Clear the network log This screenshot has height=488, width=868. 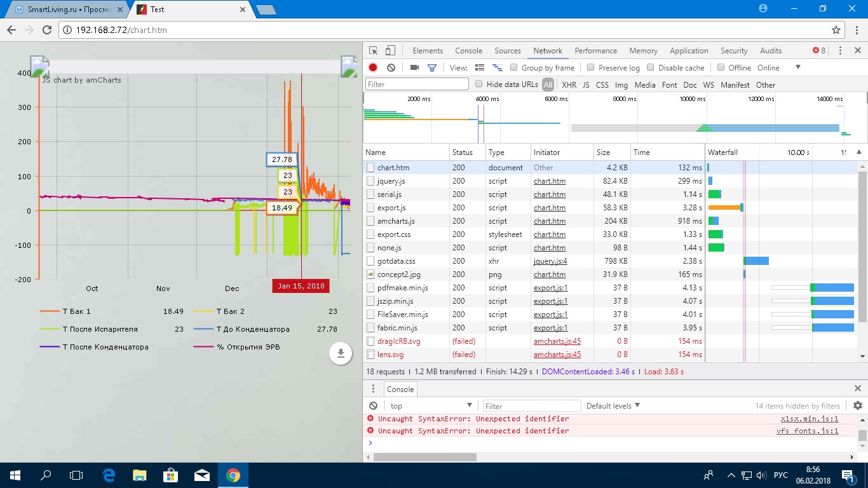coord(391,67)
